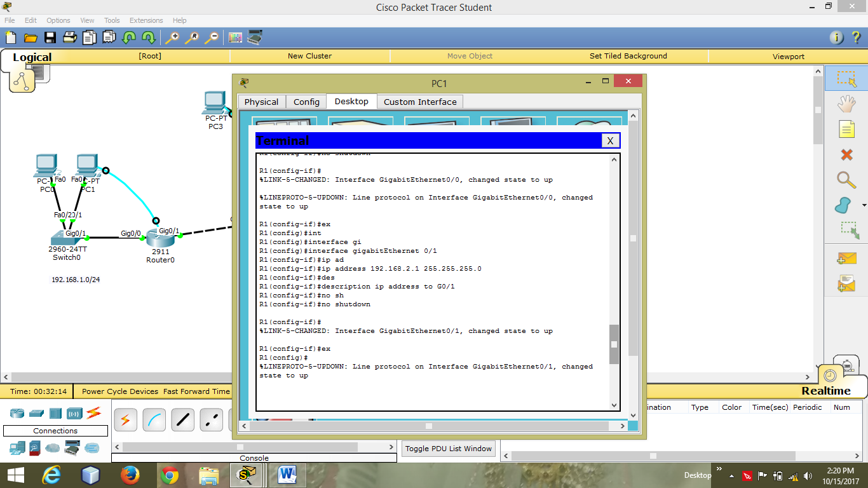
Task: Add a complex PDU envelope
Action: click(x=846, y=283)
